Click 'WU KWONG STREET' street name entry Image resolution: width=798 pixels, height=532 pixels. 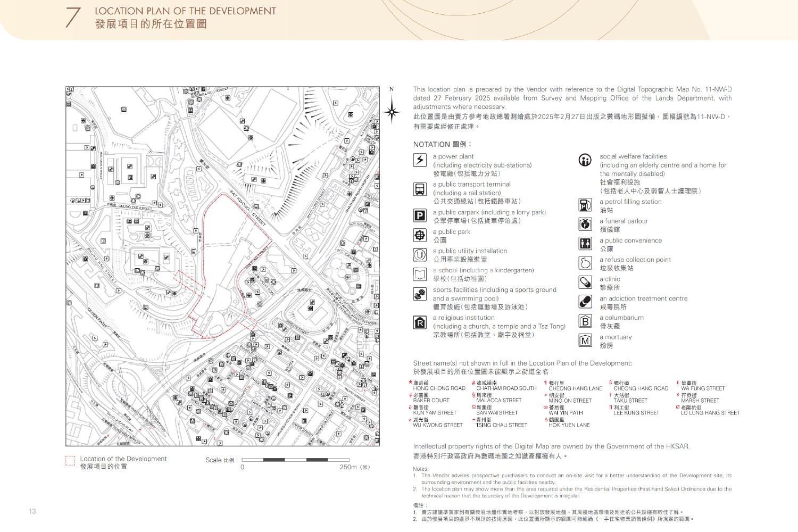[438, 425]
